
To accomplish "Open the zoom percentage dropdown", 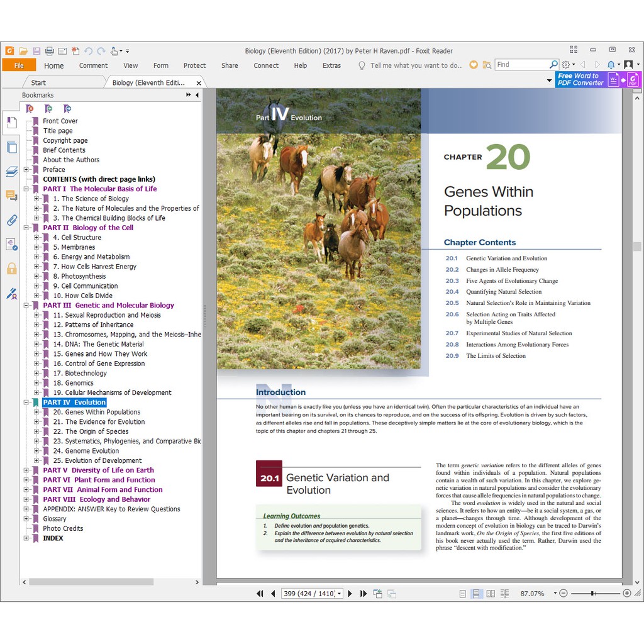I will pyautogui.click(x=555, y=594).
